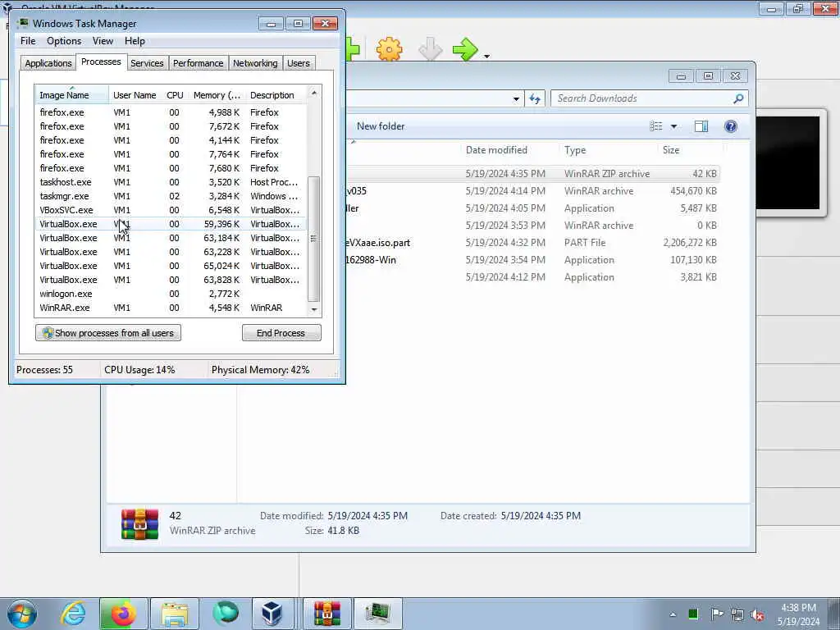Open the VirtualBox Settings gear icon

tap(389, 49)
